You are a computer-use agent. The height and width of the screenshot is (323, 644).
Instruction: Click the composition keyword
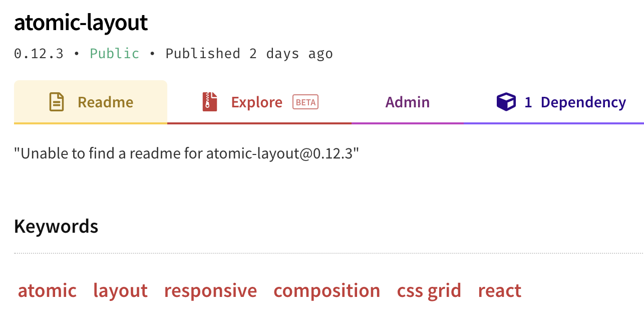327,290
